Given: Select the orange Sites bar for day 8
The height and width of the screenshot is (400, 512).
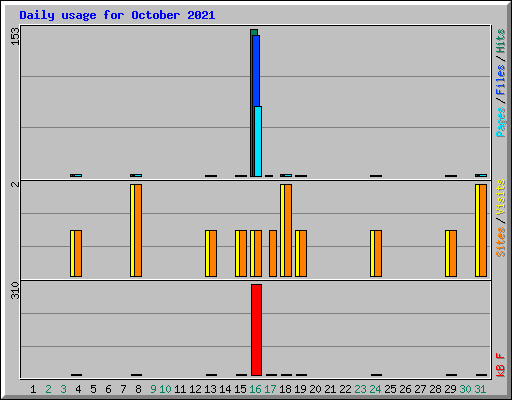Looking at the screenshot, I should (x=138, y=230).
